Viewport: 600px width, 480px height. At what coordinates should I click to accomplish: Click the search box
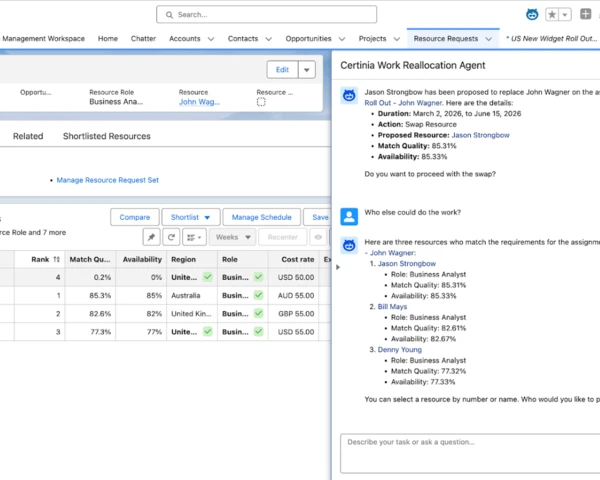(x=266, y=15)
